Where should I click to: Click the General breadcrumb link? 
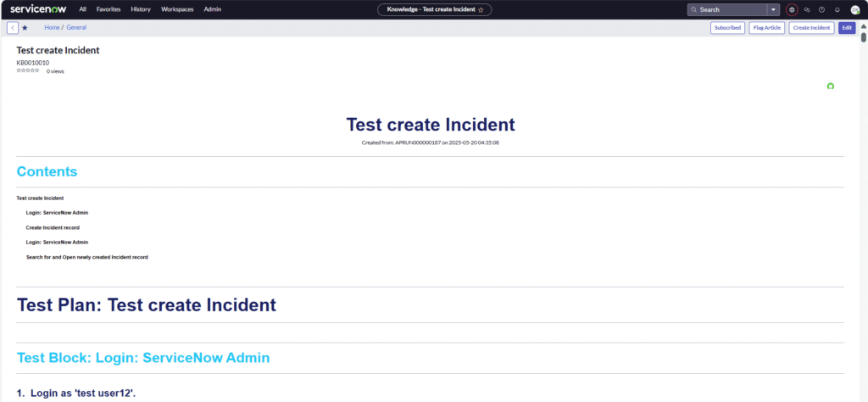pyautogui.click(x=76, y=28)
